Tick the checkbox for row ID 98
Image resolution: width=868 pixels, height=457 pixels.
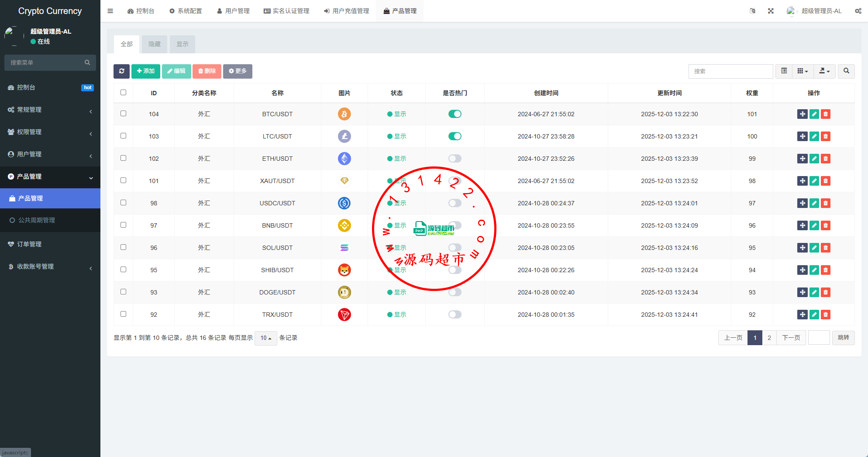[123, 203]
